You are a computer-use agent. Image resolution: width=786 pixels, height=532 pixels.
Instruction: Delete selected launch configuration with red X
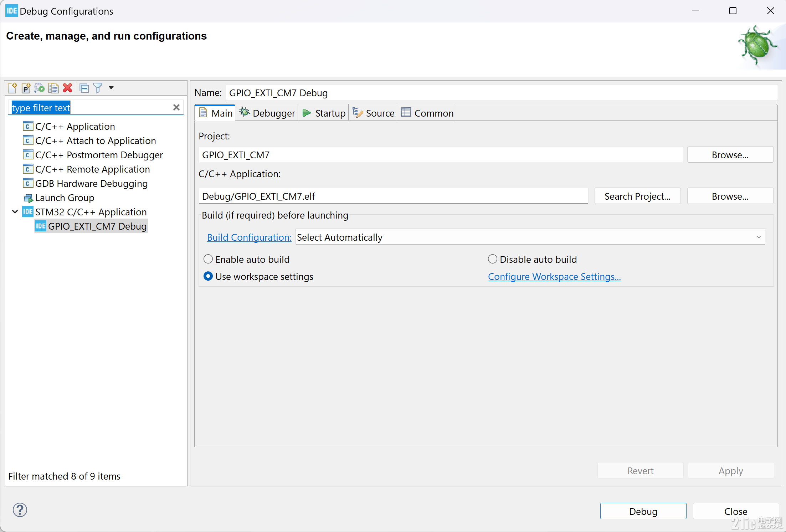[x=67, y=88]
